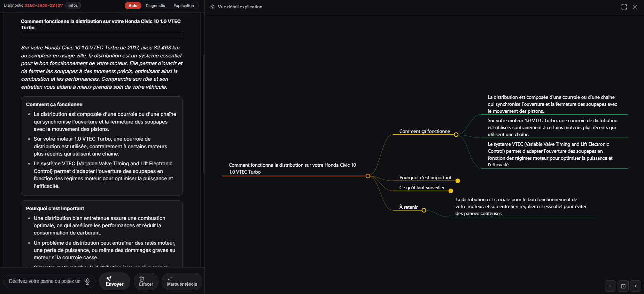Image resolution: width=644 pixels, height=294 pixels.
Task: Close the Vue détail explication panel
Action: (x=635, y=7)
